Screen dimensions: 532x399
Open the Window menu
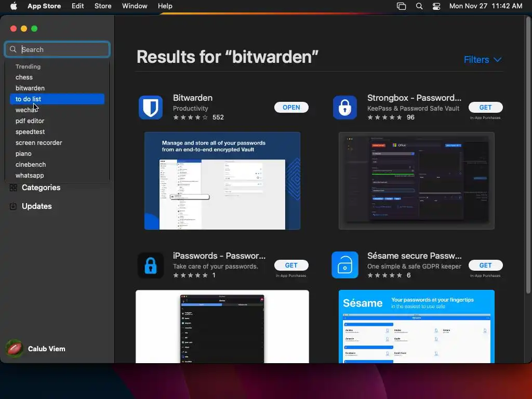135,6
